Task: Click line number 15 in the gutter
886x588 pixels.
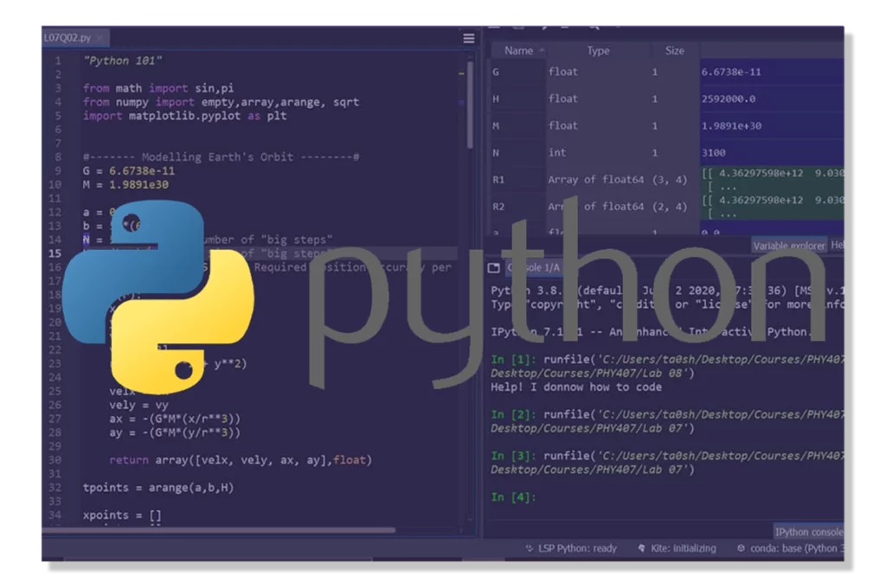Action: click(55, 253)
